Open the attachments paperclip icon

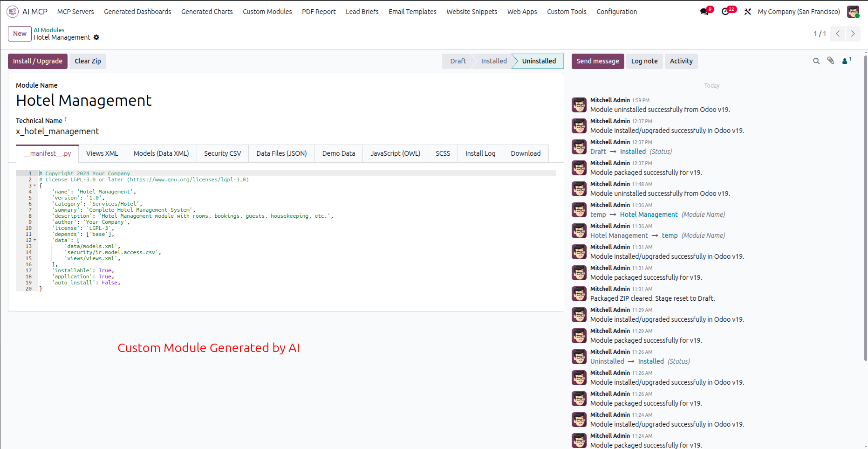click(831, 61)
